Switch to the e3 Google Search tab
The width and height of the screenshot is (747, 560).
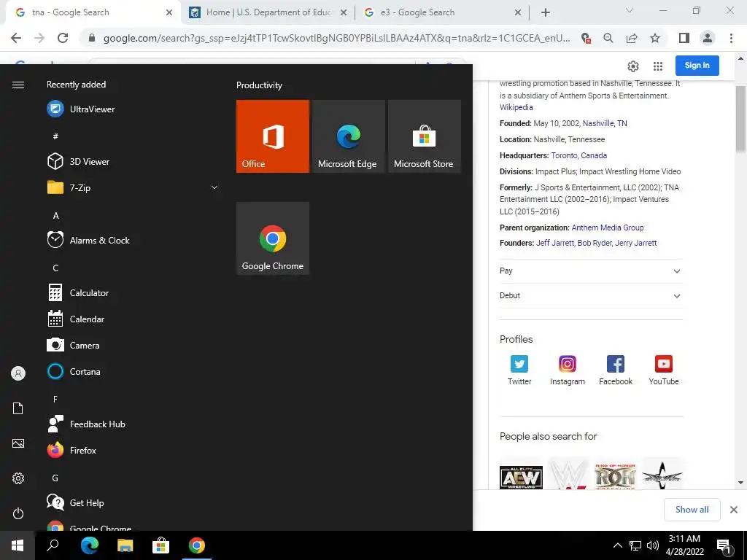coord(442,12)
